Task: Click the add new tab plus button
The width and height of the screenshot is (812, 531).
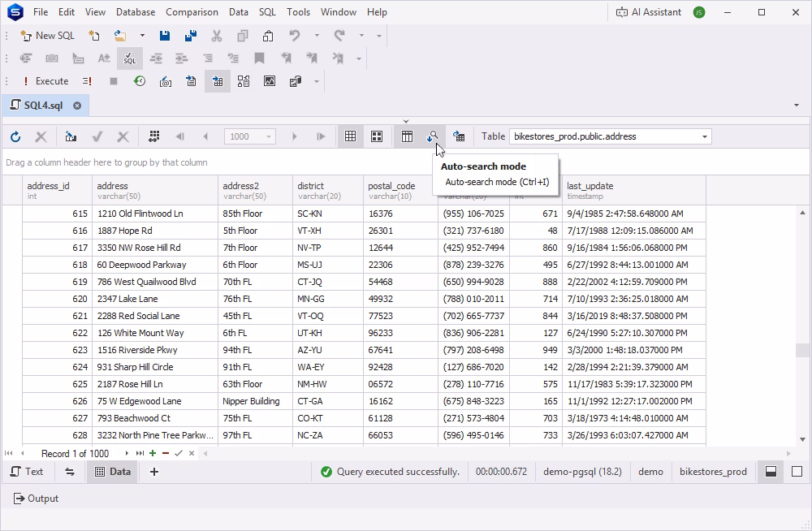Action: pos(153,472)
